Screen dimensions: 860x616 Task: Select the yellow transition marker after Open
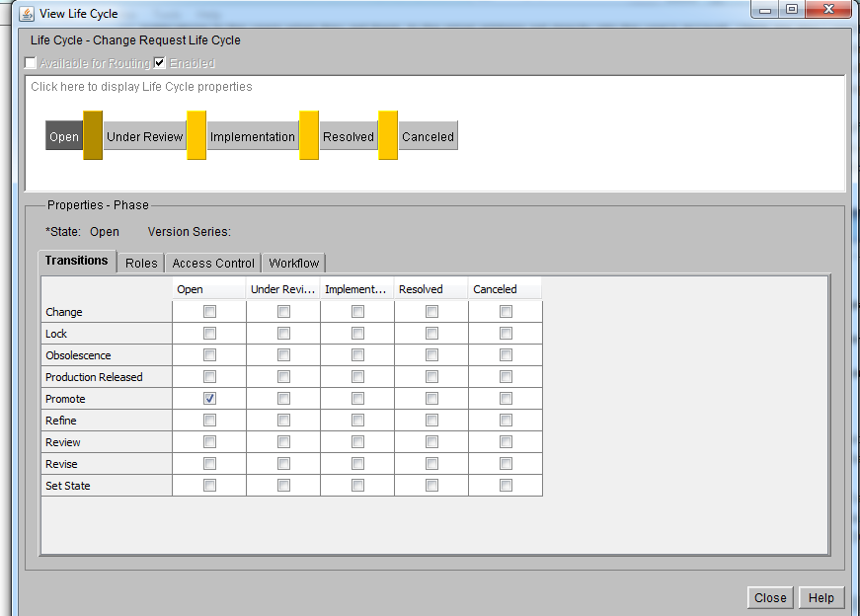[91, 135]
